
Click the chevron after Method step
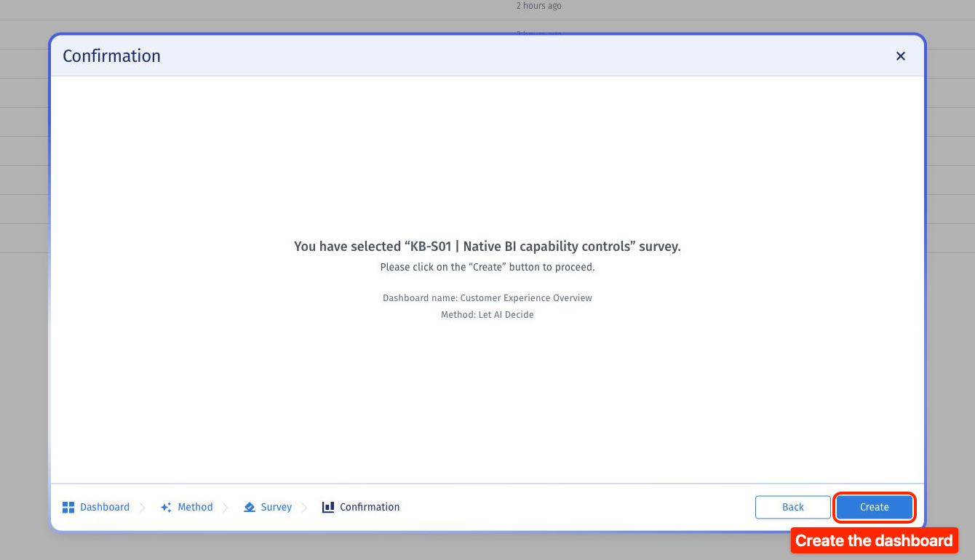pos(226,508)
